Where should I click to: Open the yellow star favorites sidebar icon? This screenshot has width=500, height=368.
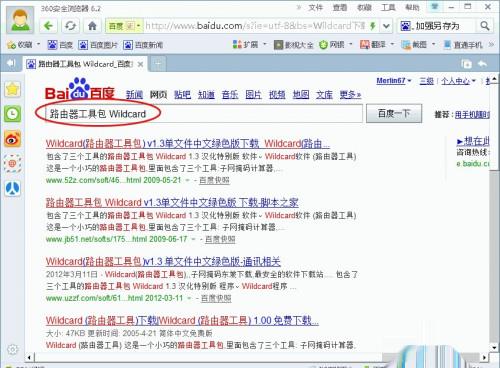(12, 89)
